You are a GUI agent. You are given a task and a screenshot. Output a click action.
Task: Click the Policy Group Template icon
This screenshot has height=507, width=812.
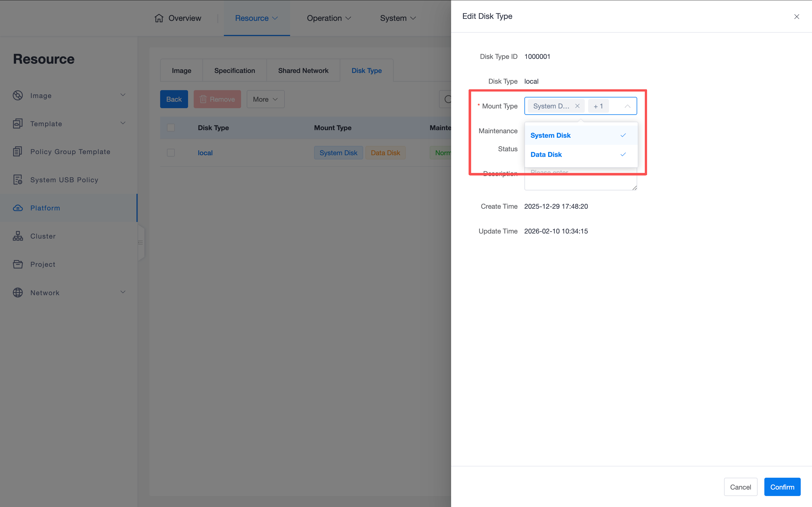click(18, 152)
